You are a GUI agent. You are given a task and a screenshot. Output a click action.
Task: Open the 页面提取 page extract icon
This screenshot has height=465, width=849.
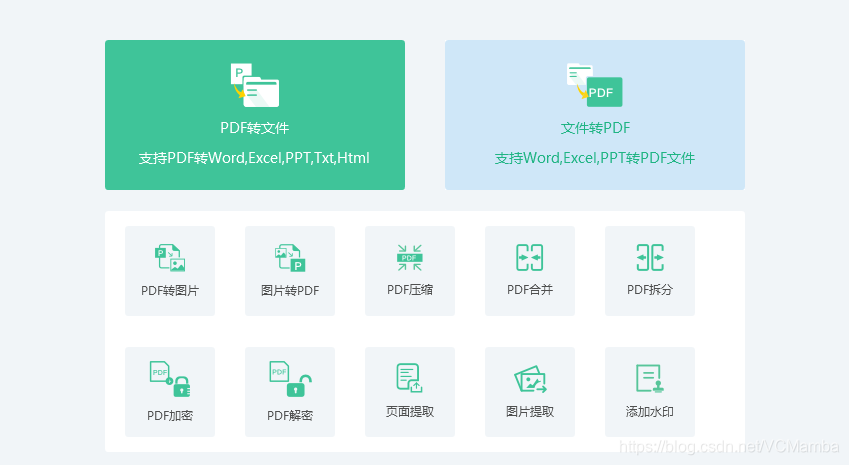point(409,378)
